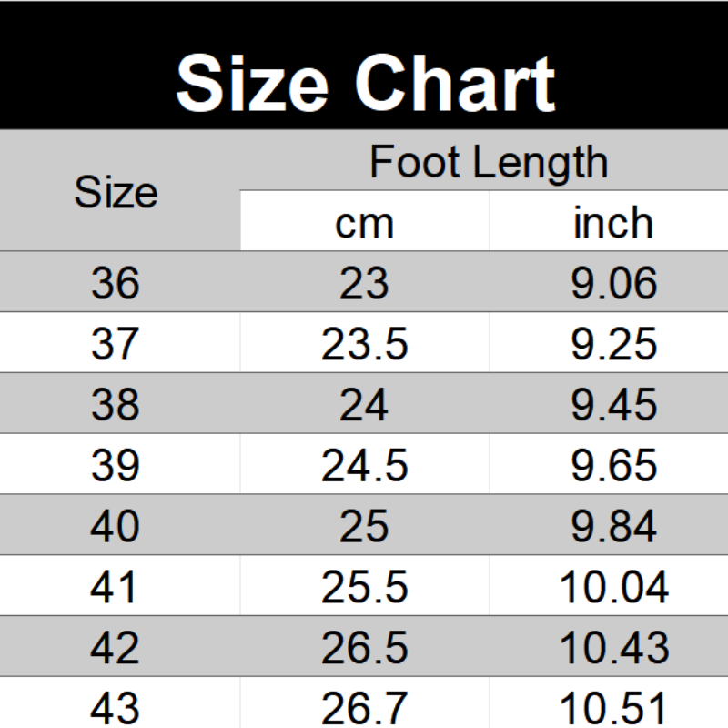Click the Foot Length header
Image resolution: width=728 pixels, height=728 pixels.
(488, 164)
